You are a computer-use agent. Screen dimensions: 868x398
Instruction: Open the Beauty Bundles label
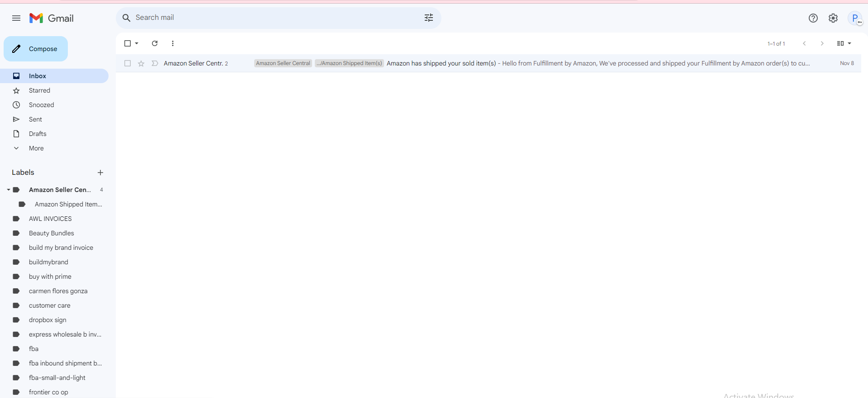point(51,233)
